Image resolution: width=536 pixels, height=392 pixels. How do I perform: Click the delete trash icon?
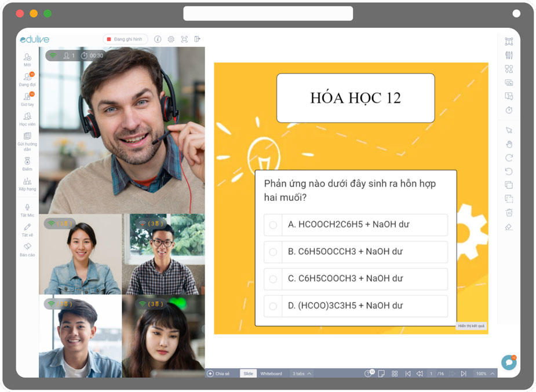(509, 213)
